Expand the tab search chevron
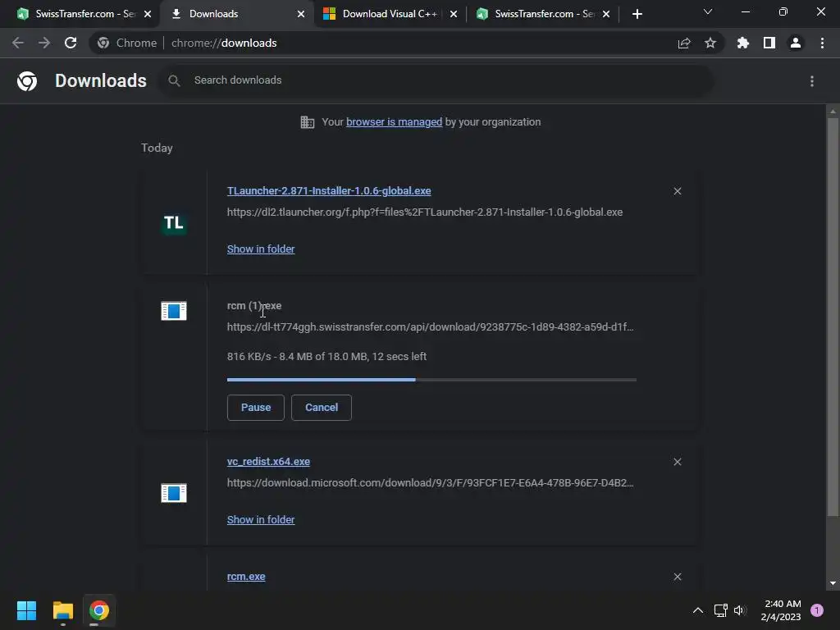This screenshot has width=840, height=630. (708, 11)
